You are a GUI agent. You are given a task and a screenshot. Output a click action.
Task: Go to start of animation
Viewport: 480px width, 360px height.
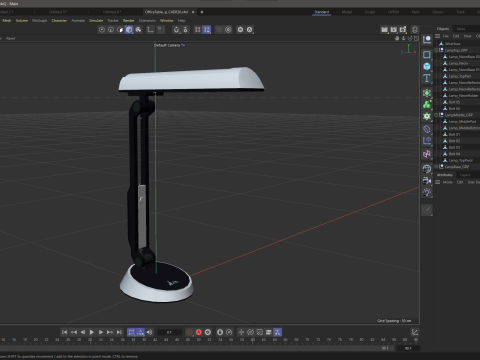tap(65, 332)
